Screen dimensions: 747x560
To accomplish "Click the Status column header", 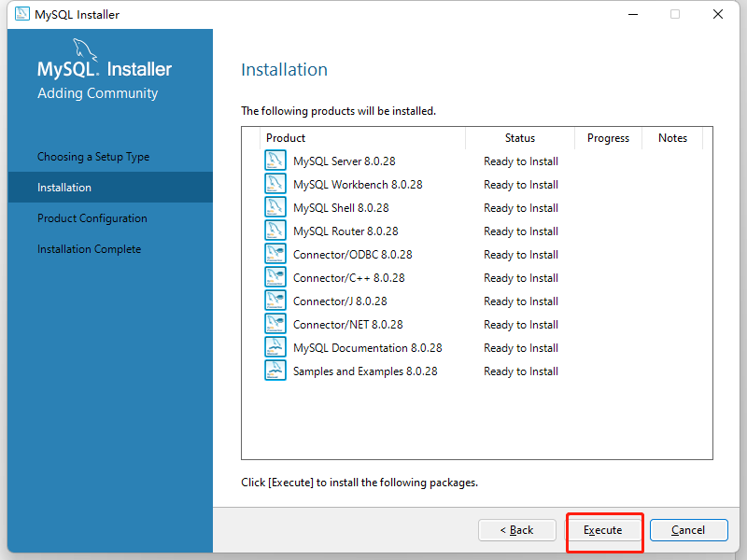I will (x=520, y=138).
